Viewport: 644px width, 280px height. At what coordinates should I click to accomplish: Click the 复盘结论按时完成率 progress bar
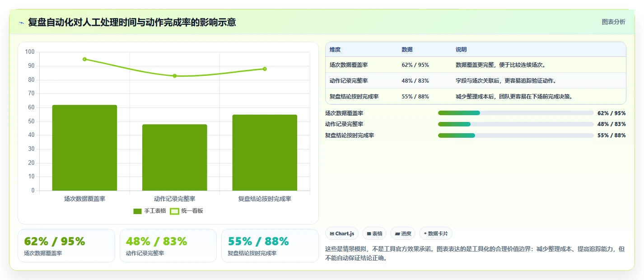pyautogui.click(x=516, y=135)
